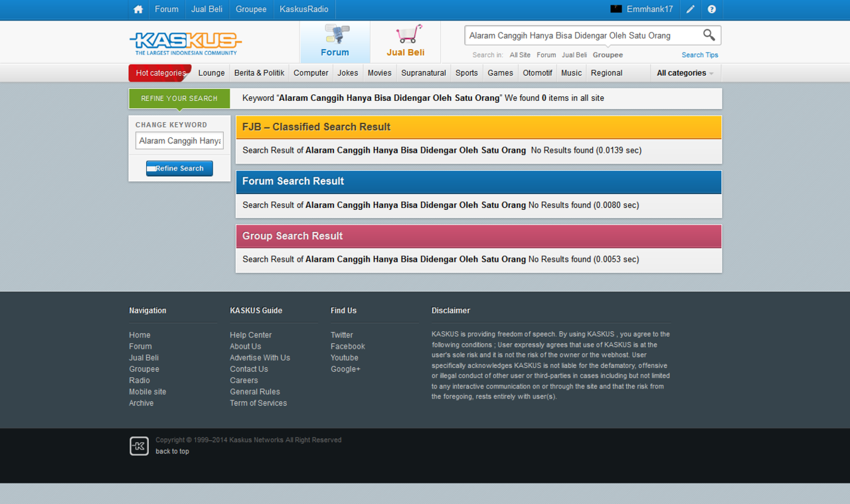This screenshot has height=504, width=850.
Task: Open Home link in footer Navigation
Action: (139, 335)
